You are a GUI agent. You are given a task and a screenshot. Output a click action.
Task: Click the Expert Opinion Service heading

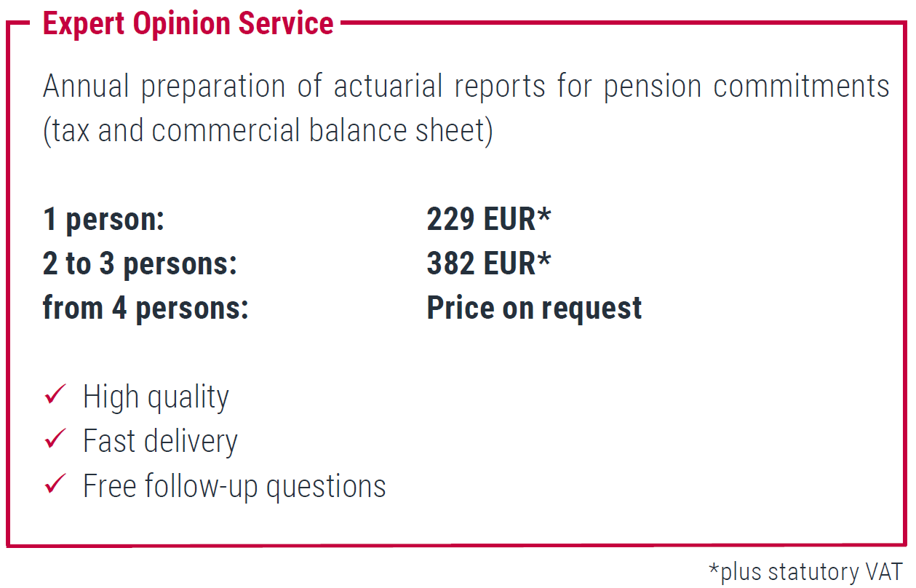point(188,23)
